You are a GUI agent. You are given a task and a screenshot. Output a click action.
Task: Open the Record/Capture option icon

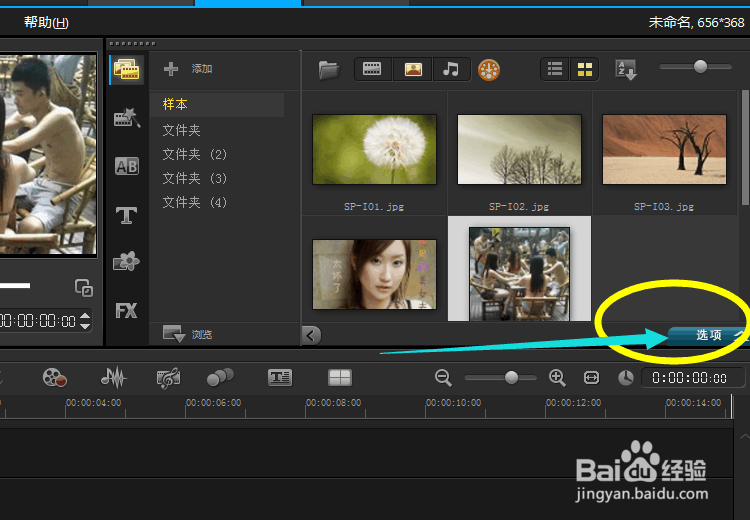pos(55,377)
